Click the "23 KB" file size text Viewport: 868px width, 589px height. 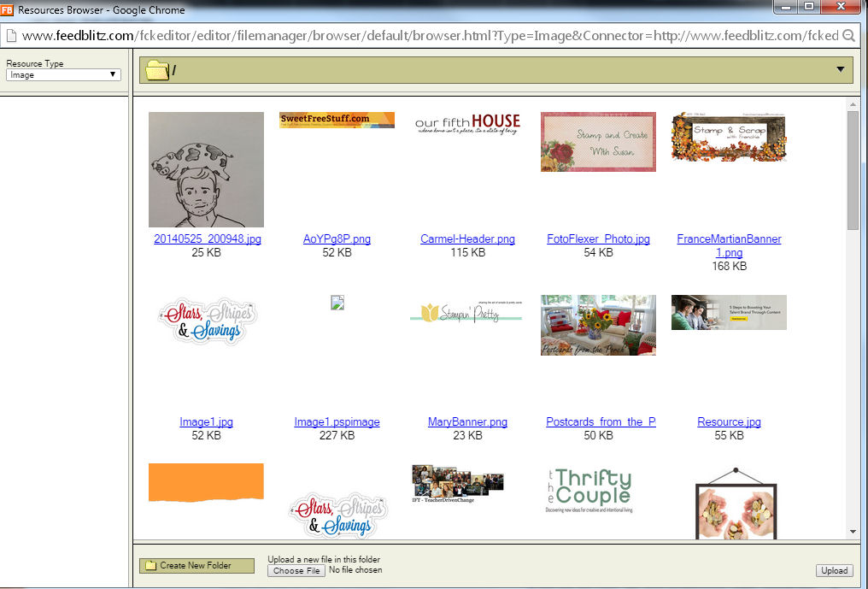[x=468, y=435]
